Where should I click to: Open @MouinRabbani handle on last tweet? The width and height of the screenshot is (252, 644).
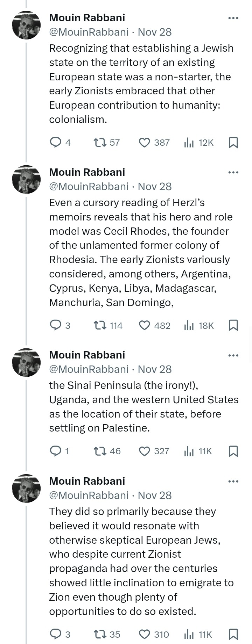pos(89,495)
